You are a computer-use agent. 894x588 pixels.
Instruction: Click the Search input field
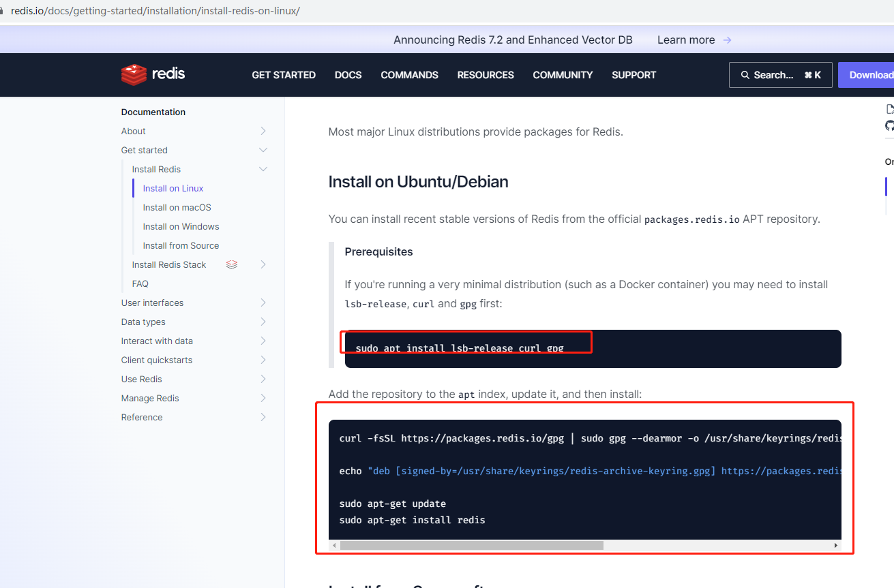(780, 75)
